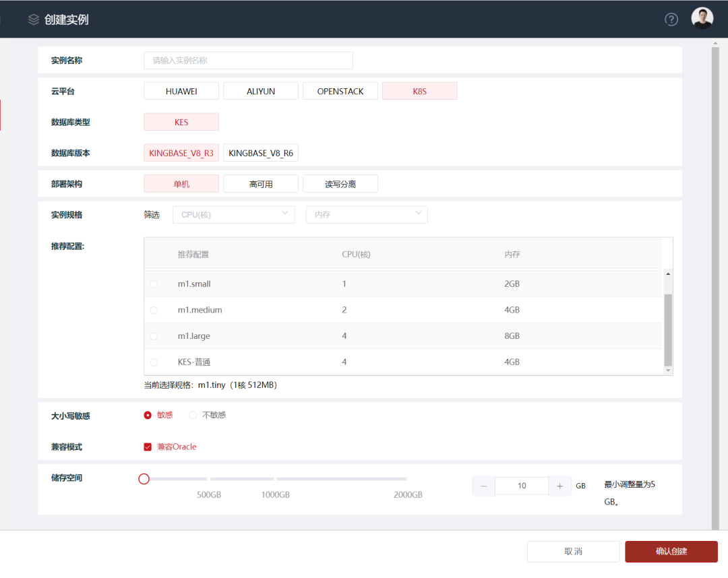Choose KINGBASE_V8_R3 database version
Screen dimensions: 728x578
181,153
